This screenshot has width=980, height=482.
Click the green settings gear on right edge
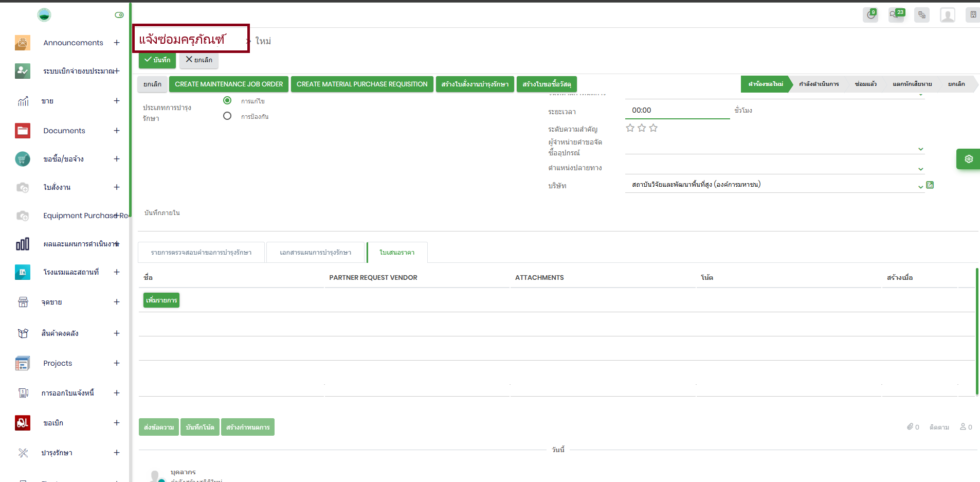click(x=968, y=159)
